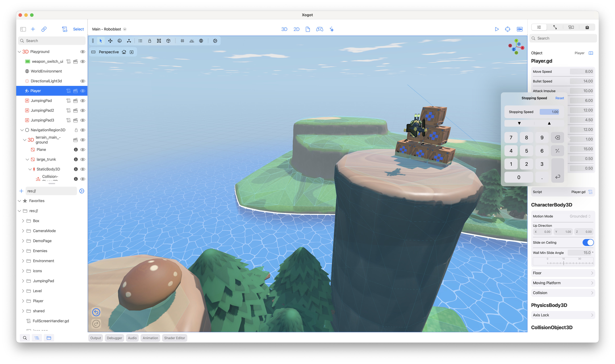Click the cube ruler mode icon
The image size is (615, 364).
point(168,41)
